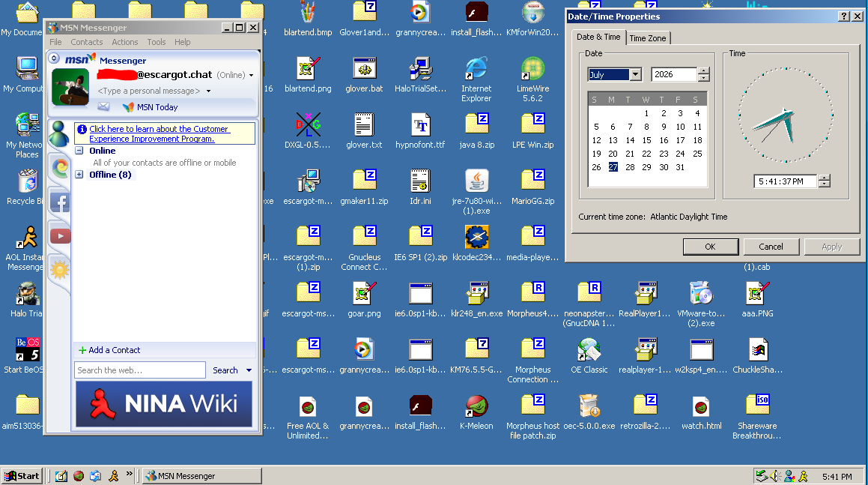The height and width of the screenshot is (485, 868).
Task: Click the time field showing 5:41:37 PM
Action: pyautogui.click(x=786, y=181)
